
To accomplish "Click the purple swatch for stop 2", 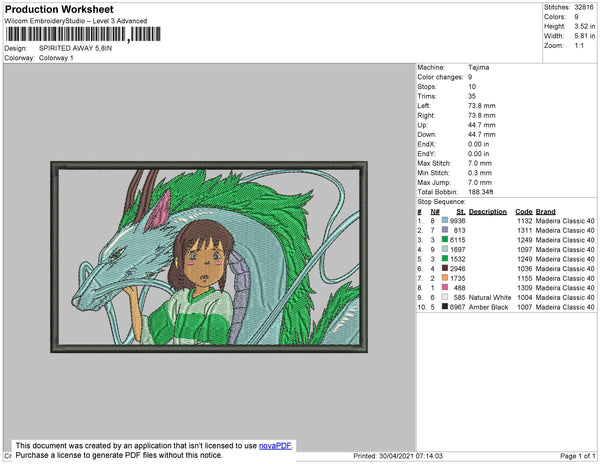I will point(445,230).
